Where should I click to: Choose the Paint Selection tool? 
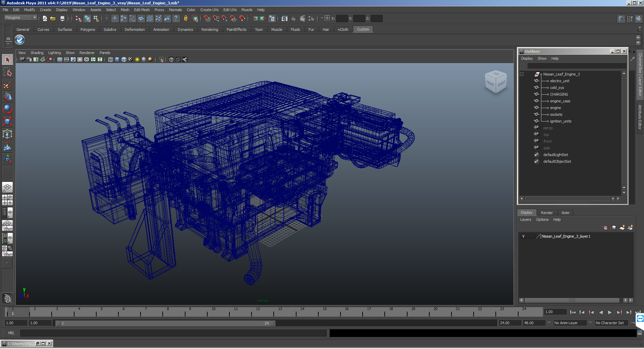click(7, 85)
